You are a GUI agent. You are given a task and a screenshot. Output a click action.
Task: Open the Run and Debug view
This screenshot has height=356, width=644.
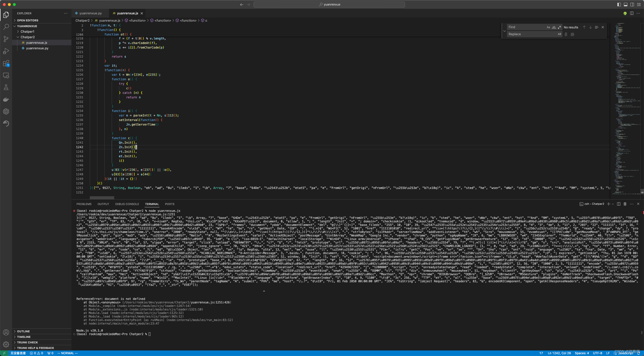click(x=6, y=51)
